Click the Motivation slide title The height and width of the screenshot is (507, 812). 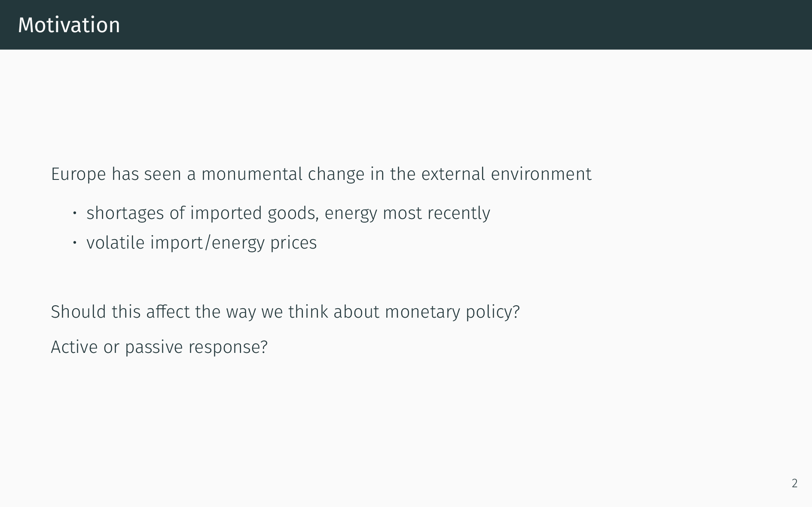tap(69, 25)
